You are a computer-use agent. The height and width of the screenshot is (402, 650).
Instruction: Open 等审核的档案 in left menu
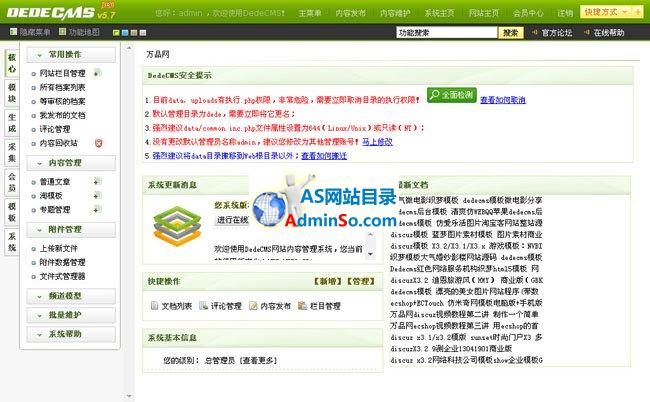tap(63, 101)
